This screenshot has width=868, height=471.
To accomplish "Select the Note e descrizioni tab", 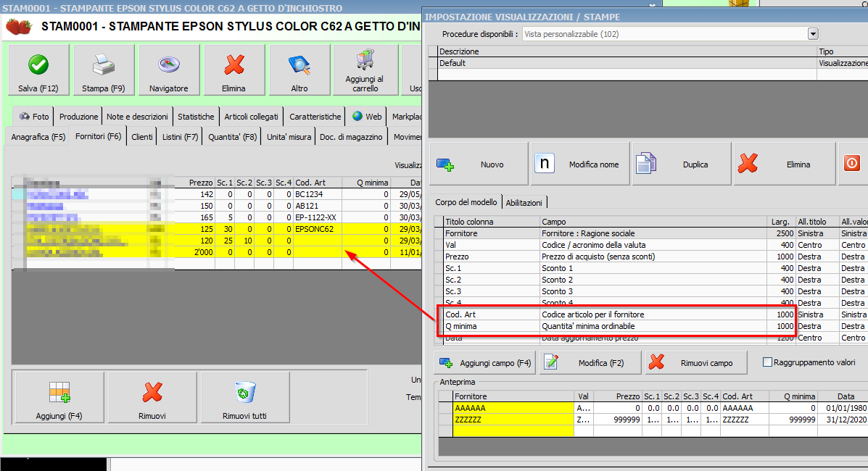I will [137, 117].
